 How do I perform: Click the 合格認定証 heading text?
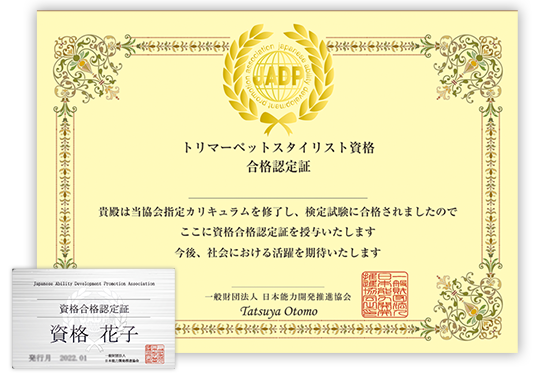click(x=279, y=167)
